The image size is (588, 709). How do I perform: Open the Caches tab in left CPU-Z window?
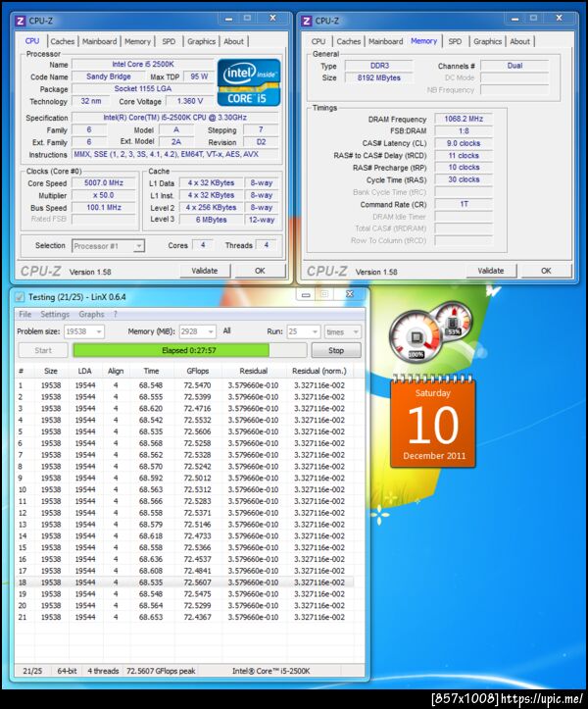[63, 41]
